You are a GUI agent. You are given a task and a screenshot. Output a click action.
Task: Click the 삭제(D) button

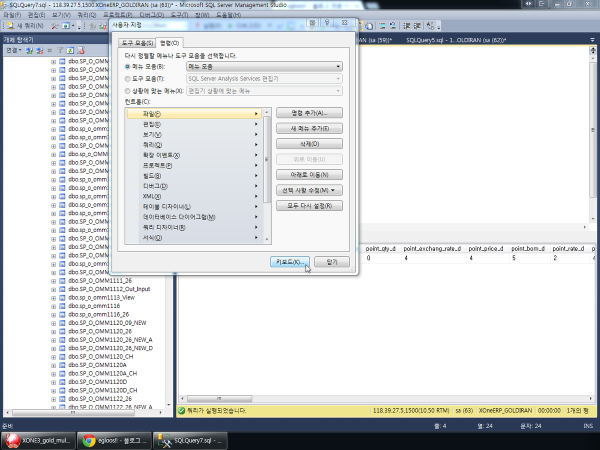309,144
